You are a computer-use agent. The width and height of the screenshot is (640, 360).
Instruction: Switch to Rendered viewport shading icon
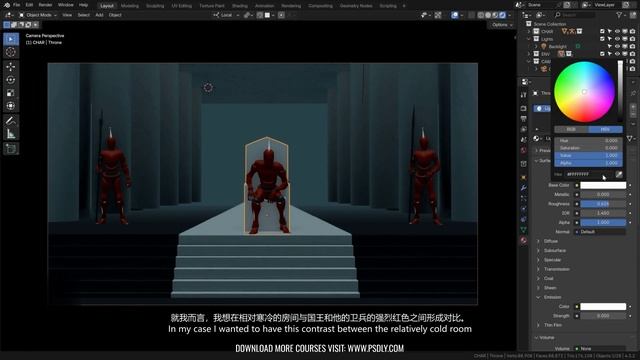tap(502, 15)
